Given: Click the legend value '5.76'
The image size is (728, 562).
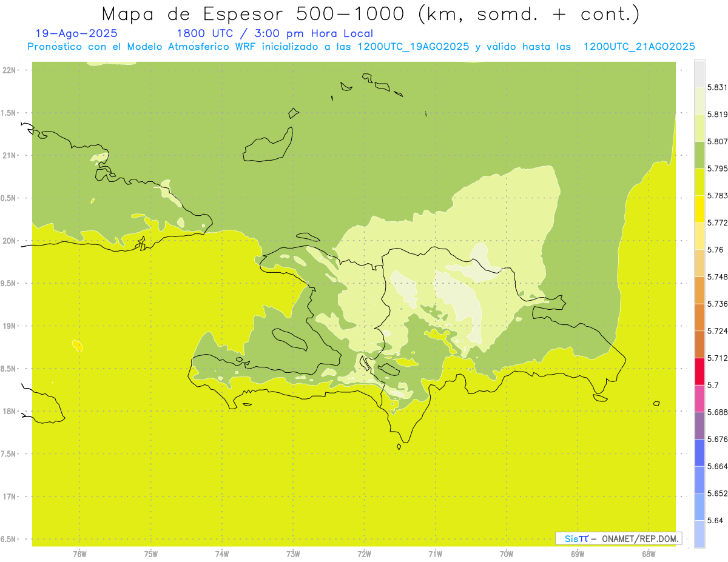Looking at the screenshot, I should (715, 250).
